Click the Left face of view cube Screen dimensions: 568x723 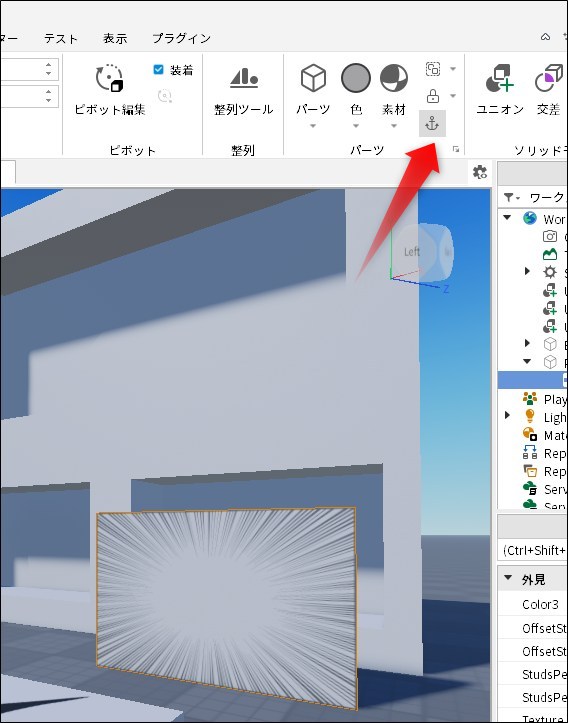(412, 252)
